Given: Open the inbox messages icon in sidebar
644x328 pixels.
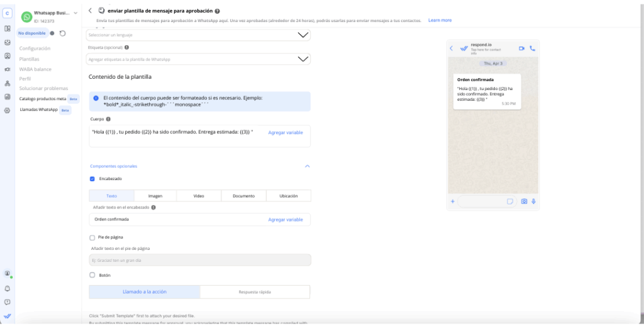Looking at the screenshot, I should click(x=7, y=42).
